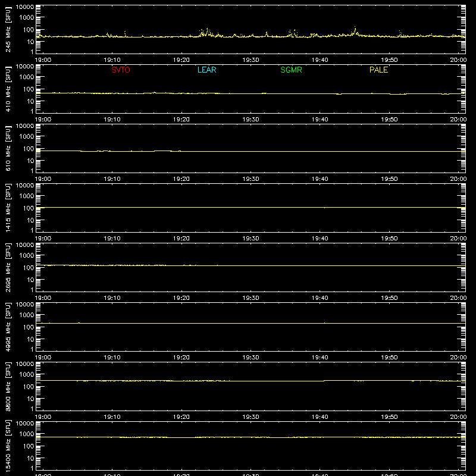Select the 15400 MHz [SFU] axis title
The width and height of the screenshot is (476, 476).
point(8,446)
